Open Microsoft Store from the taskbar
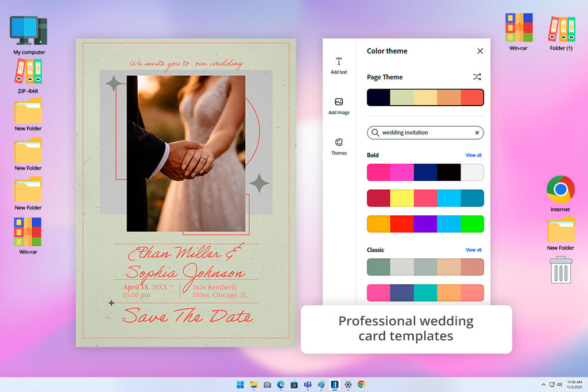 pyautogui.click(x=294, y=385)
